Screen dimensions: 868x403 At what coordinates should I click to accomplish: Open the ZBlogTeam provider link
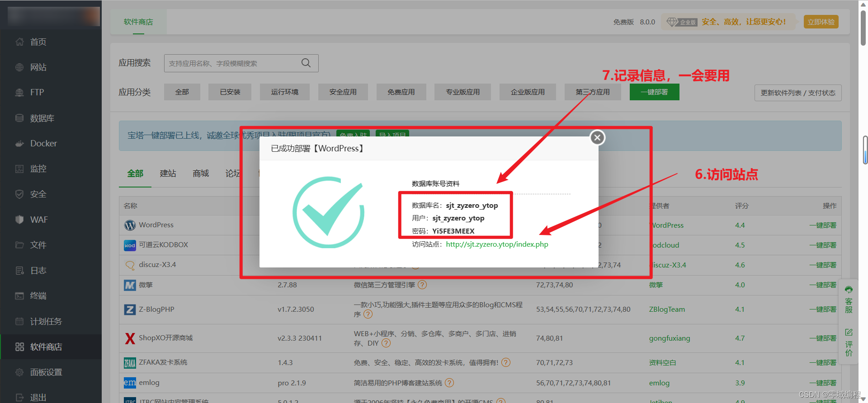pos(667,309)
